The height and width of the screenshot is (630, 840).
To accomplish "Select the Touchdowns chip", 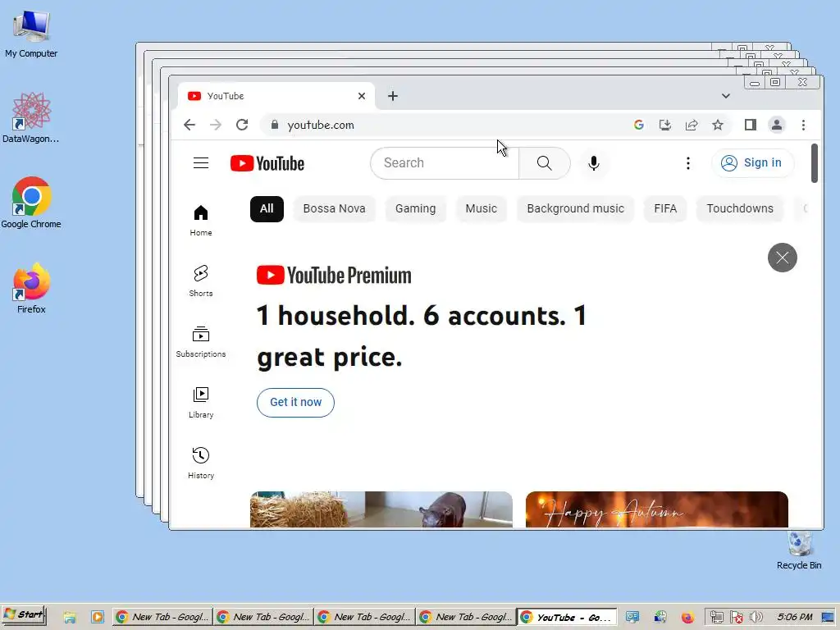I will (740, 209).
